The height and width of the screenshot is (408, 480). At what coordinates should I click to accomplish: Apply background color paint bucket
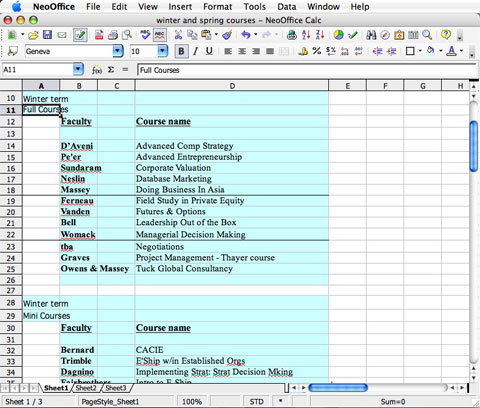pyautogui.click(x=431, y=51)
